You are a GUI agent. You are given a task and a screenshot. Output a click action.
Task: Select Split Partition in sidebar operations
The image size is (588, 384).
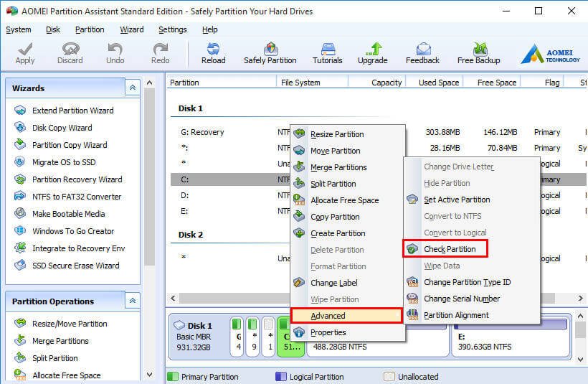54,358
